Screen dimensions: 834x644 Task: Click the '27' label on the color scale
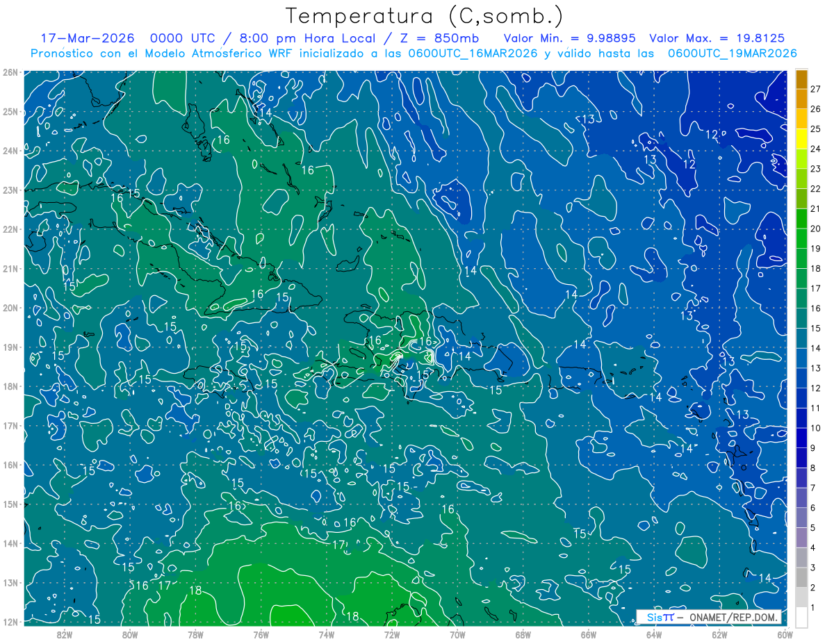(x=816, y=89)
